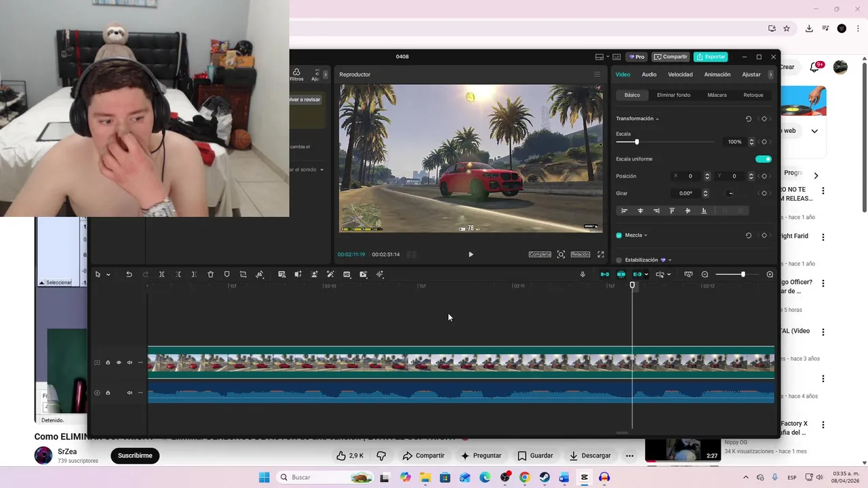Open the video track more options dots
868x488 pixels.
pos(140,363)
